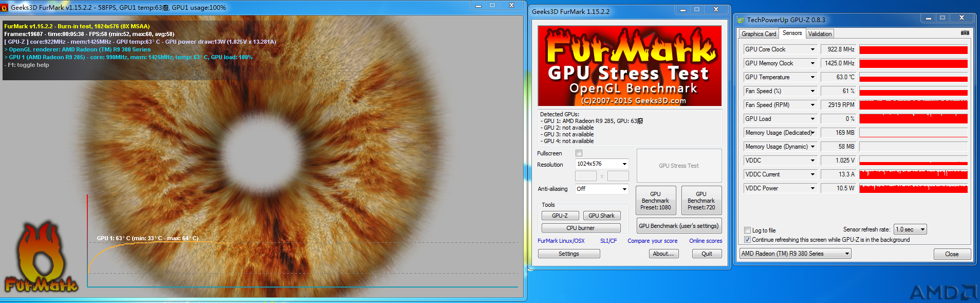
Task: Click the About... button
Action: click(663, 254)
